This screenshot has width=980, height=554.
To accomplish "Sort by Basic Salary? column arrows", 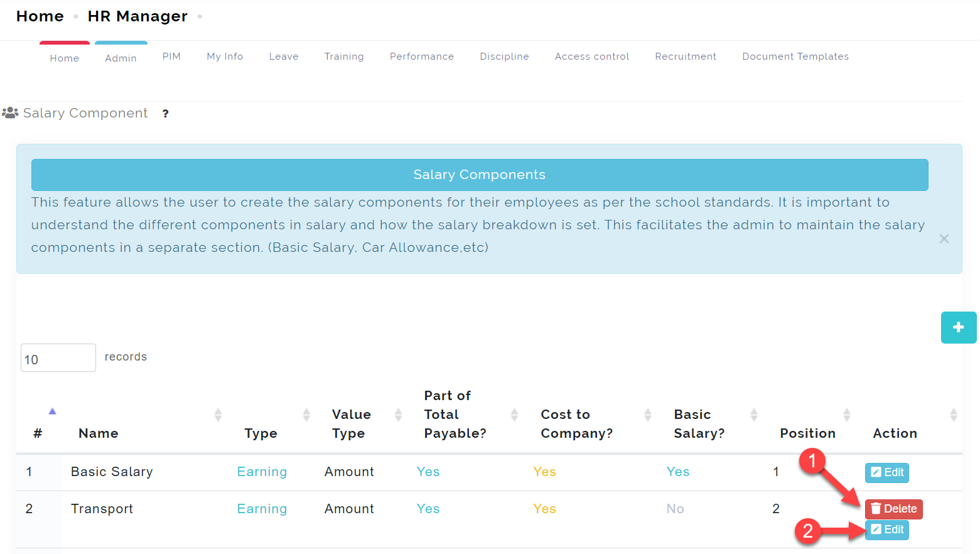I will [754, 415].
